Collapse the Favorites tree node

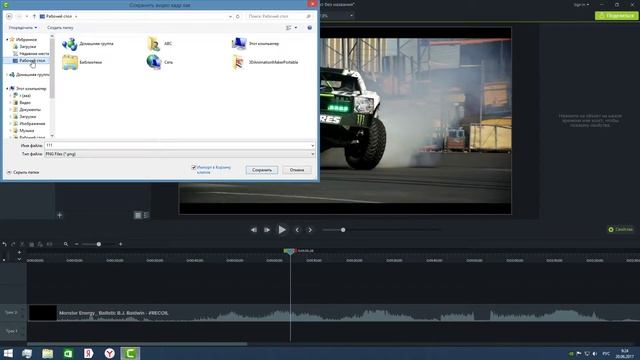[7, 40]
